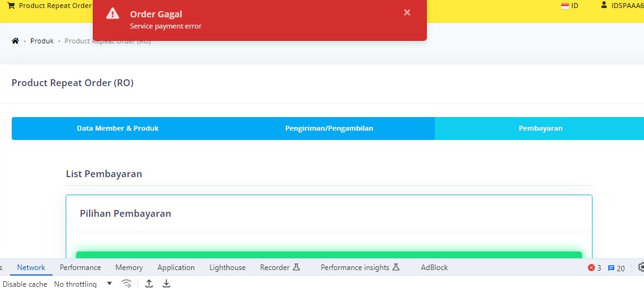This screenshot has width=644, height=288.
Task: Open network conditions wifi icon
Action: coord(127,284)
